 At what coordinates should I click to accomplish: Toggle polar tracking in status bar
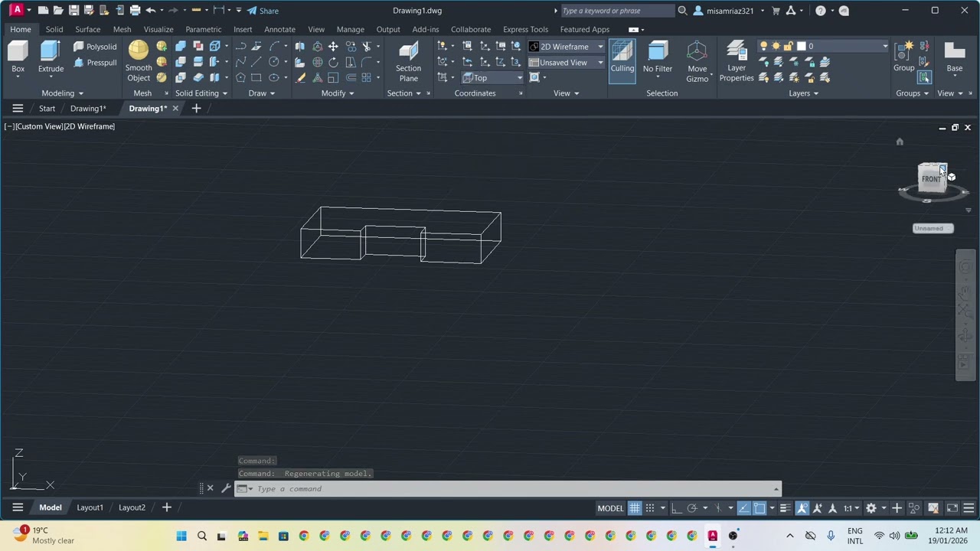[692, 508]
